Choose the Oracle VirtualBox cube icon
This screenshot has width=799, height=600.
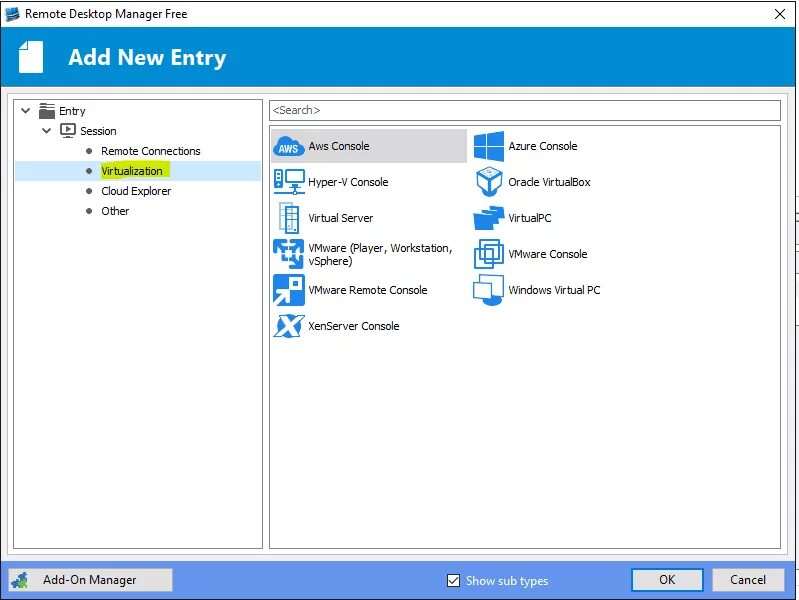pyautogui.click(x=489, y=182)
